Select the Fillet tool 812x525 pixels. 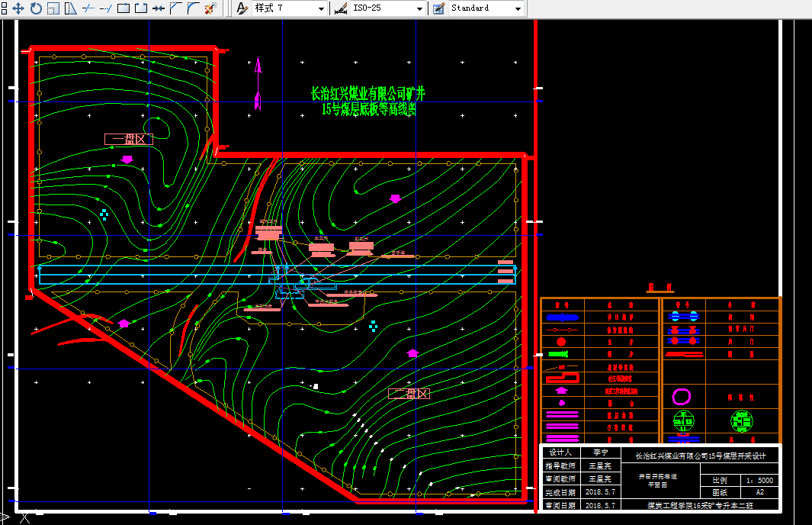[x=193, y=8]
